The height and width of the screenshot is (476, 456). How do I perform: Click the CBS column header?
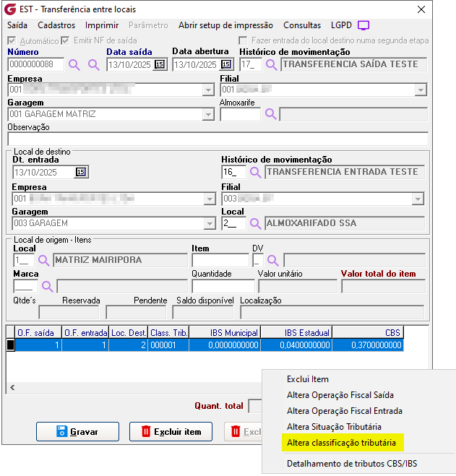[368, 333]
